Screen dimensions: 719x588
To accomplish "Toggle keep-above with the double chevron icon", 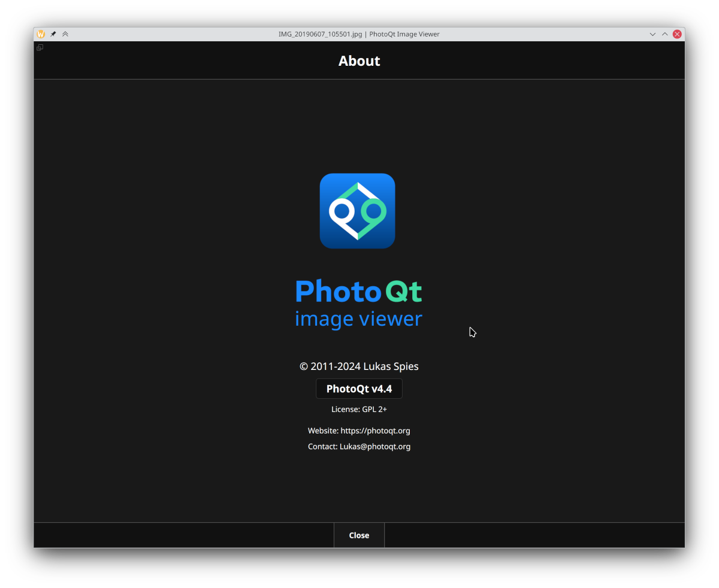I will point(65,34).
